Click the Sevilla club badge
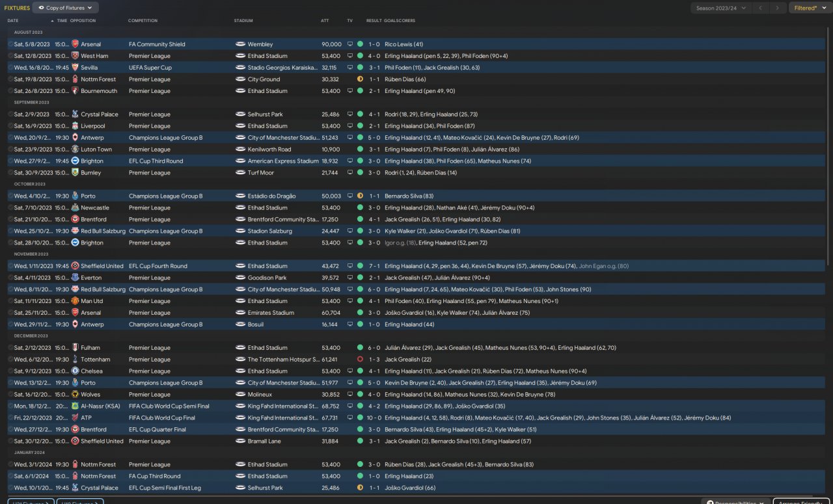This screenshot has height=504, width=833. [x=75, y=68]
